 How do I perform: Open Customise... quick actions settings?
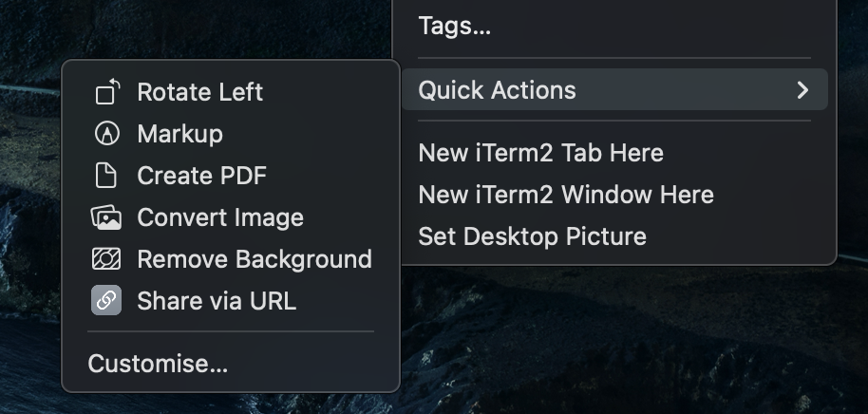point(158,364)
